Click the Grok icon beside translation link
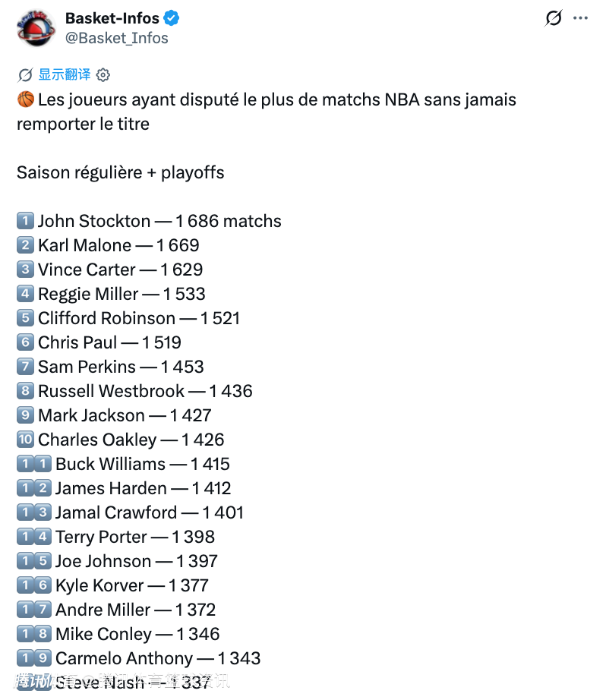This screenshot has height=700, width=606. (26, 75)
